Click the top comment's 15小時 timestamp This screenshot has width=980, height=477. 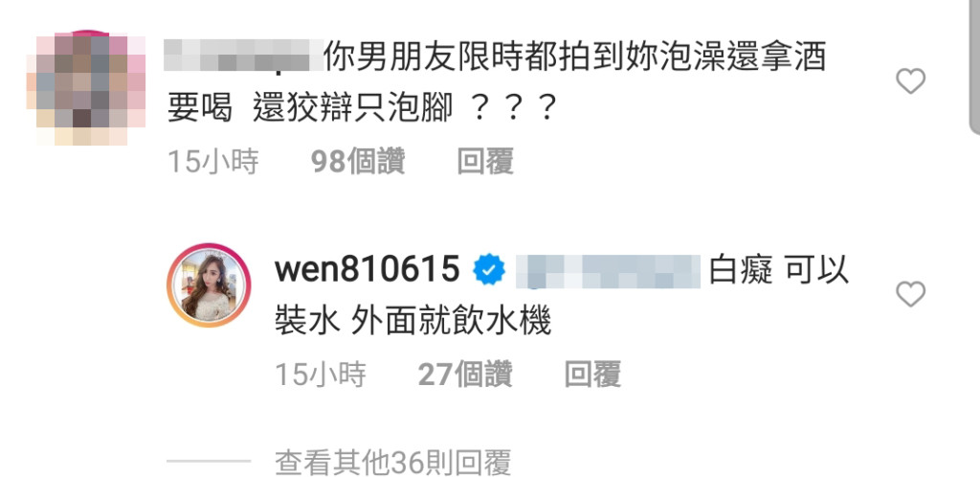point(213,161)
